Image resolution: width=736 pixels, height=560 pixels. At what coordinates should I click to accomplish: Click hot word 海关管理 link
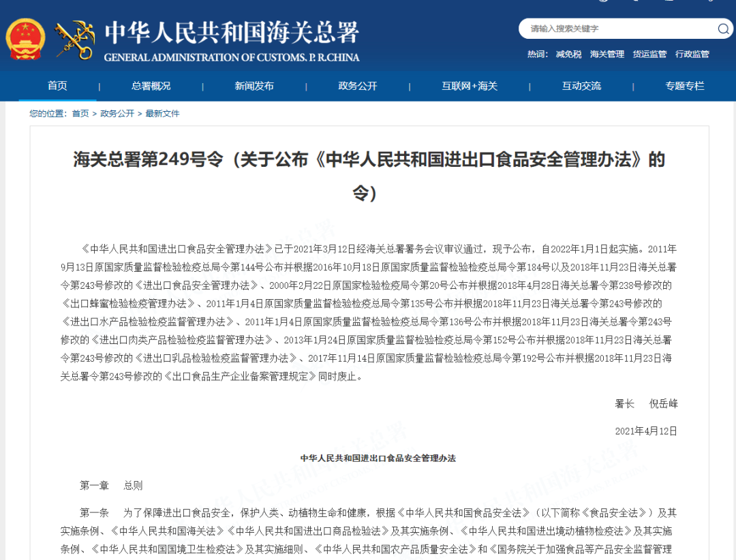607,55
